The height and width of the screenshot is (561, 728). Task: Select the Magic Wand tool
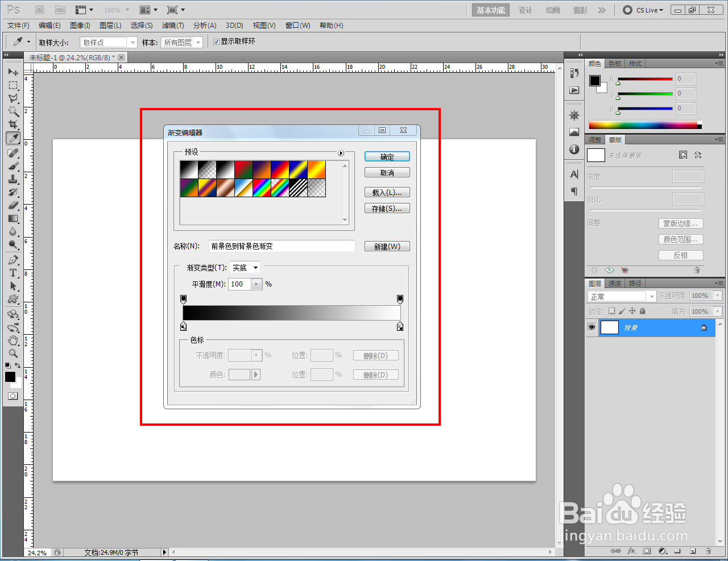click(x=13, y=111)
